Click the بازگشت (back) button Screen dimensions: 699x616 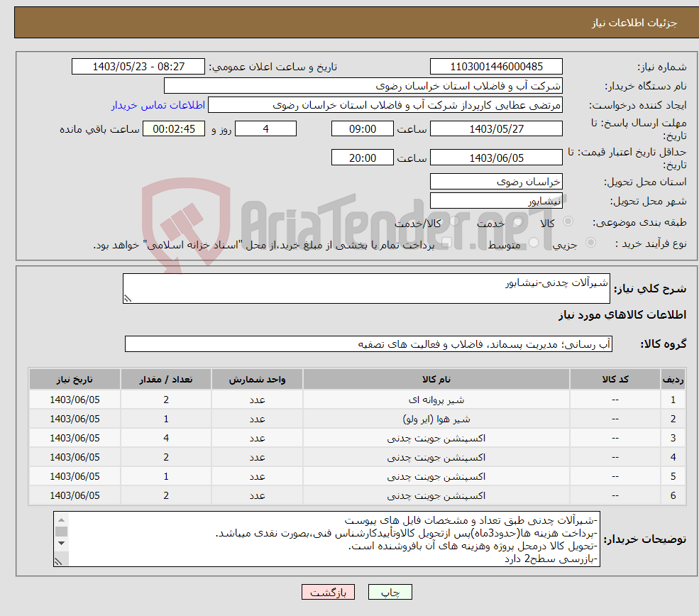click(328, 592)
